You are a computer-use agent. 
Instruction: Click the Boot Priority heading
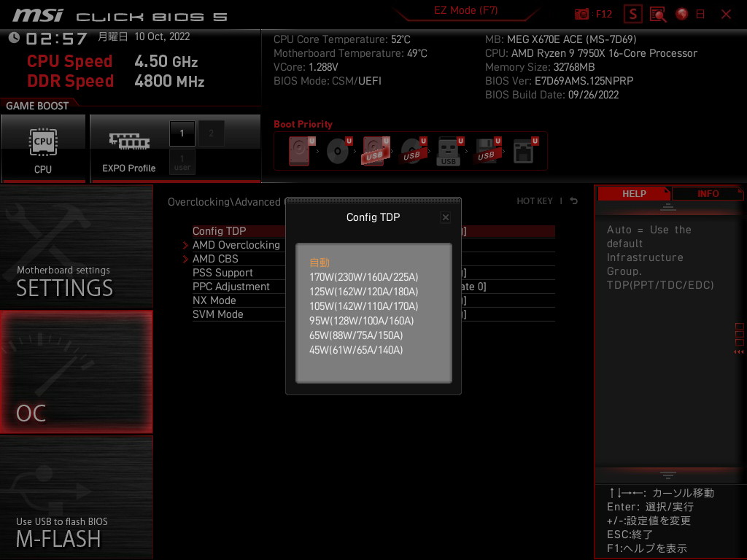coord(303,124)
